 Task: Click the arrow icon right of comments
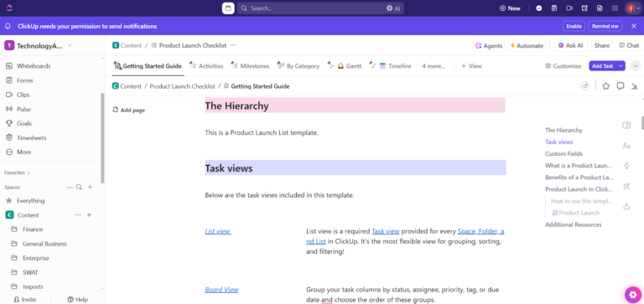pos(635,86)
